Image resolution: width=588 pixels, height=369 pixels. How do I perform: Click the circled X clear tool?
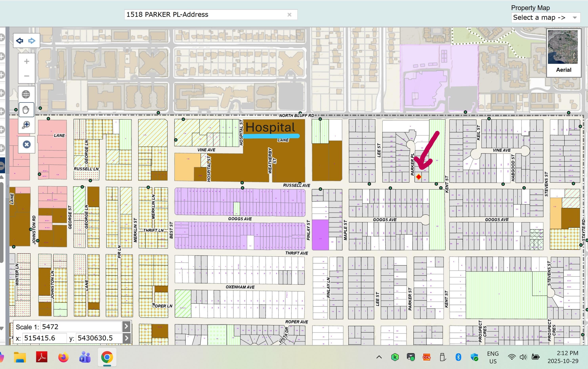point(27,145)
